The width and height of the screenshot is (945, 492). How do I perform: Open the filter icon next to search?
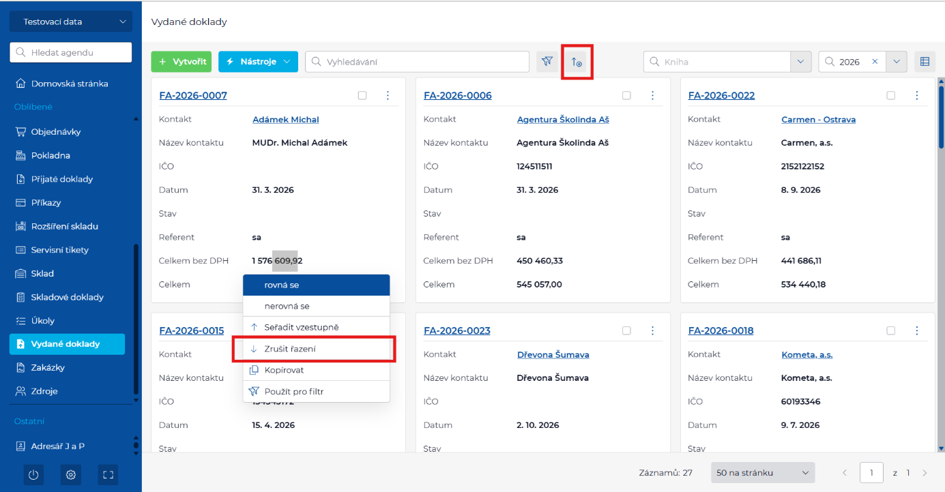[547, 62]
